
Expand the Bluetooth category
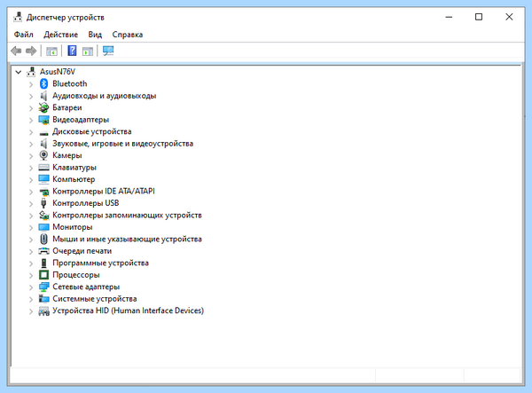point(31,84)
